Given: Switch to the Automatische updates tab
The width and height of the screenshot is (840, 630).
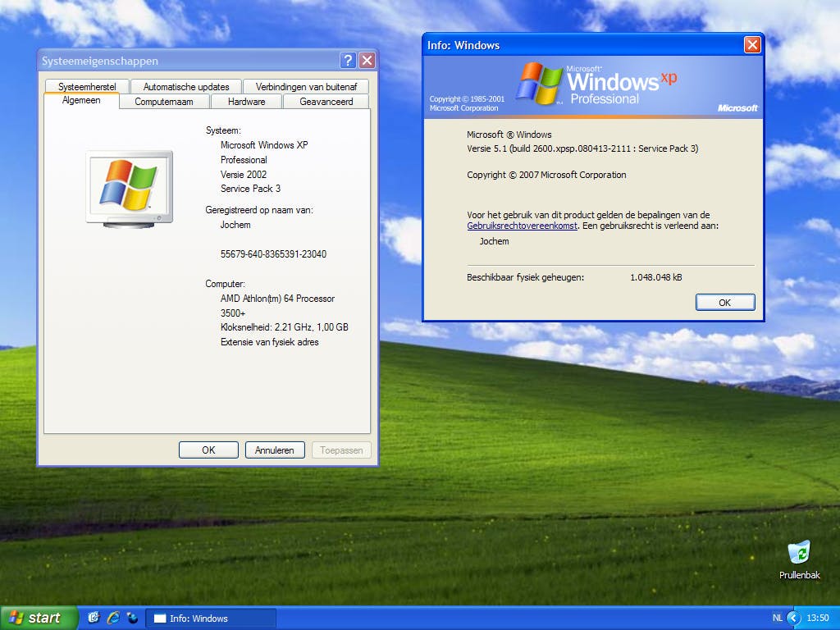Looking at the screenshot, I should [186, 86].
